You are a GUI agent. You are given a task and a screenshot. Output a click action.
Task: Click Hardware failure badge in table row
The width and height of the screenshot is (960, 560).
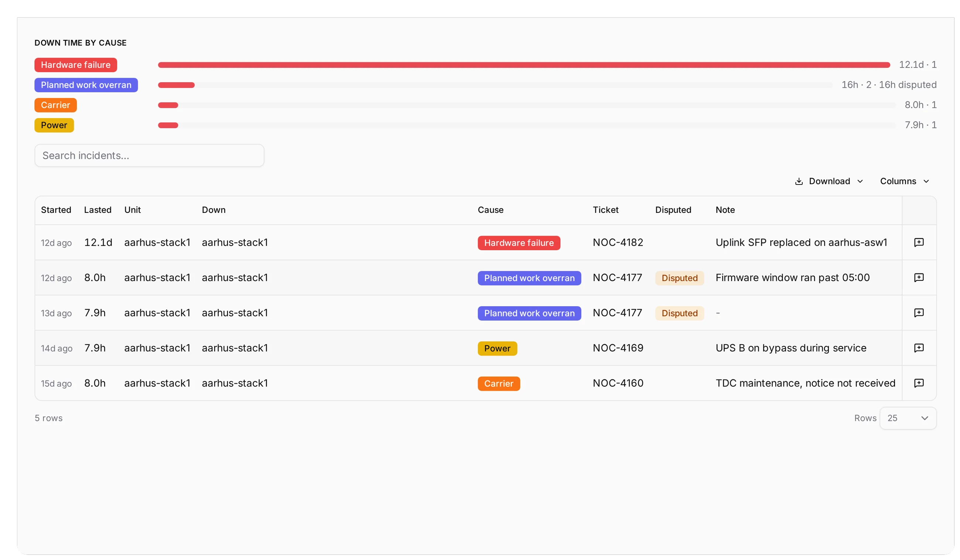pyautogui.click(x=519, y=243)
